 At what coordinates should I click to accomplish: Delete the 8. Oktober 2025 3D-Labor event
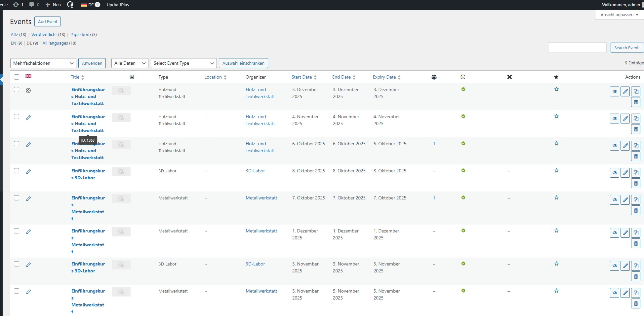point(636,183)
